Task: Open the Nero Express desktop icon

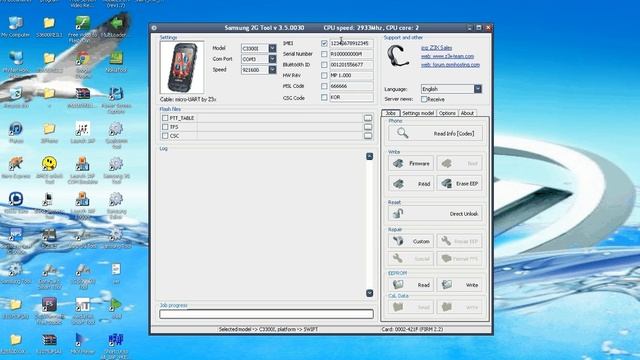Action: (x=16, y=167)
